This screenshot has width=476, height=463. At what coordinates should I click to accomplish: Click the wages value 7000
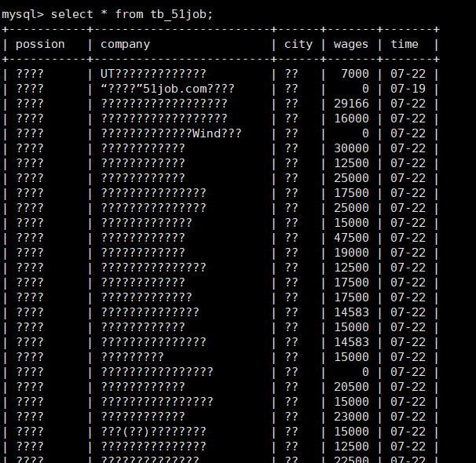(x=354, y=74)
